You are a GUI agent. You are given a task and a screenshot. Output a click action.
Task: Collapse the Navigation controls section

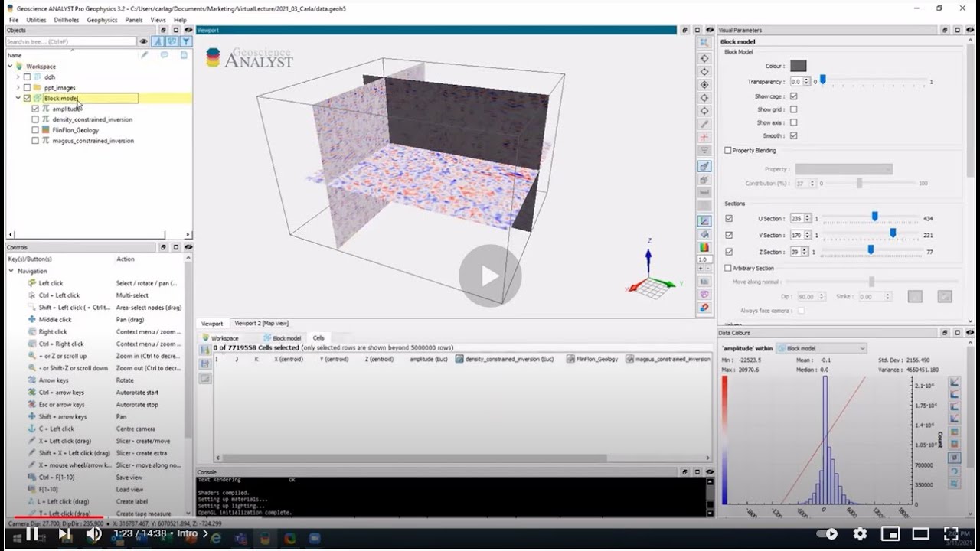(11, 271)
